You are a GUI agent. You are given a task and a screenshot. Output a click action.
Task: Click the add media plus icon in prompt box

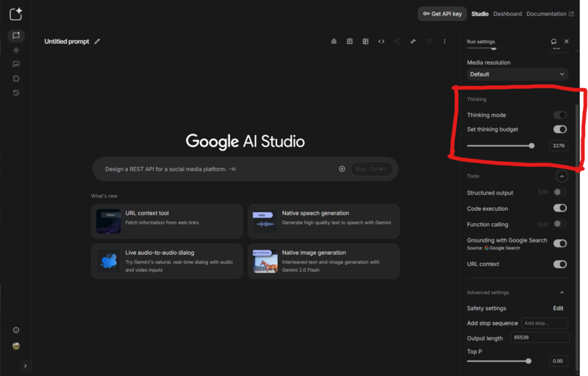pyautogui.click(x=342, y=169)
